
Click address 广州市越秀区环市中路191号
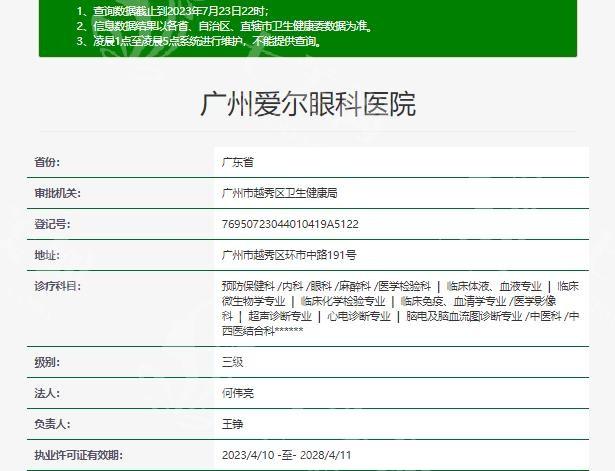click(289, 255)
